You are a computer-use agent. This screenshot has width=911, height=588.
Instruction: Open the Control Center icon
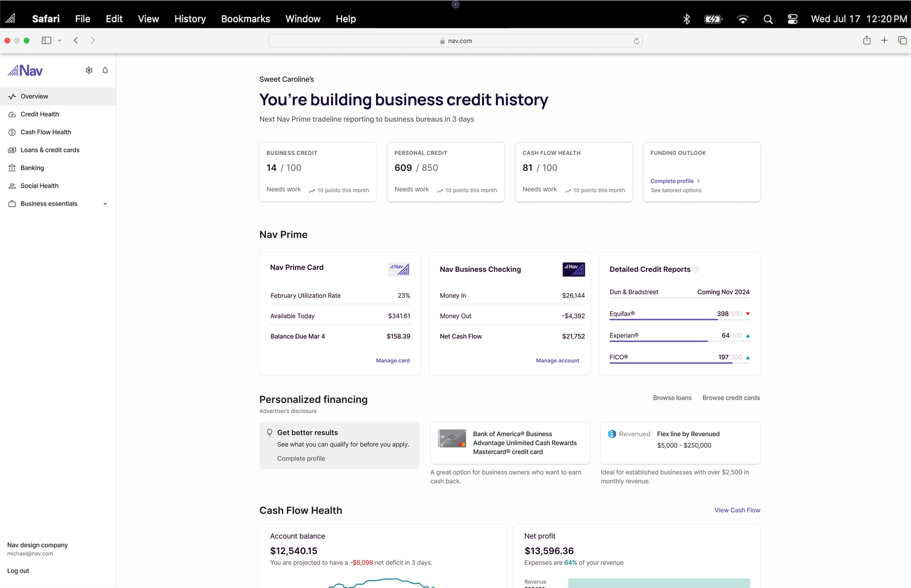(x=792, y=18)
